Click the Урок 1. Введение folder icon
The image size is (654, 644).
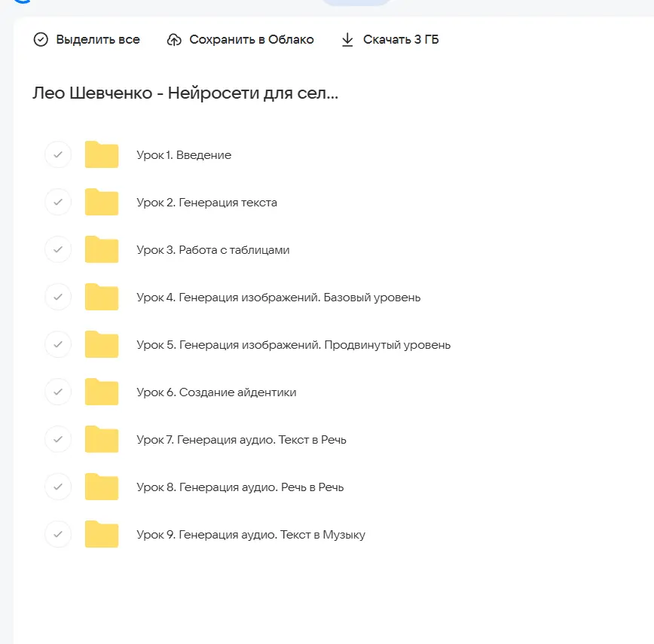102,155
